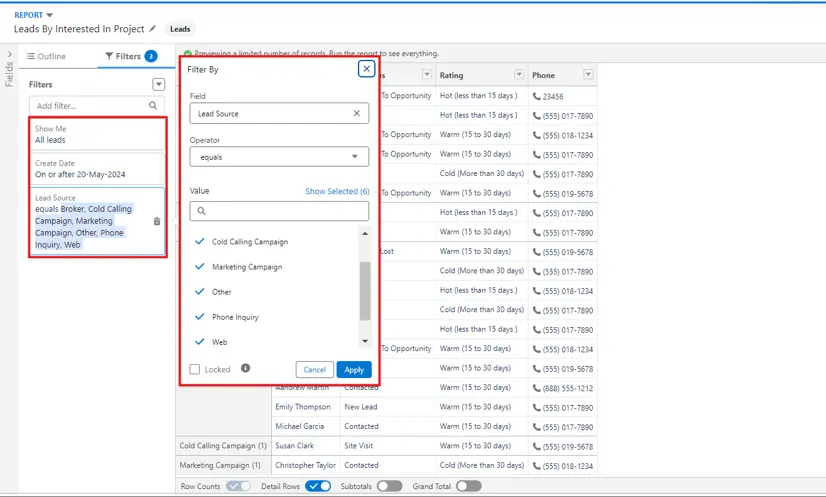Screen dimensions: 826x497
Task: Switch to the Outline tab
Action: click(46, 56)
